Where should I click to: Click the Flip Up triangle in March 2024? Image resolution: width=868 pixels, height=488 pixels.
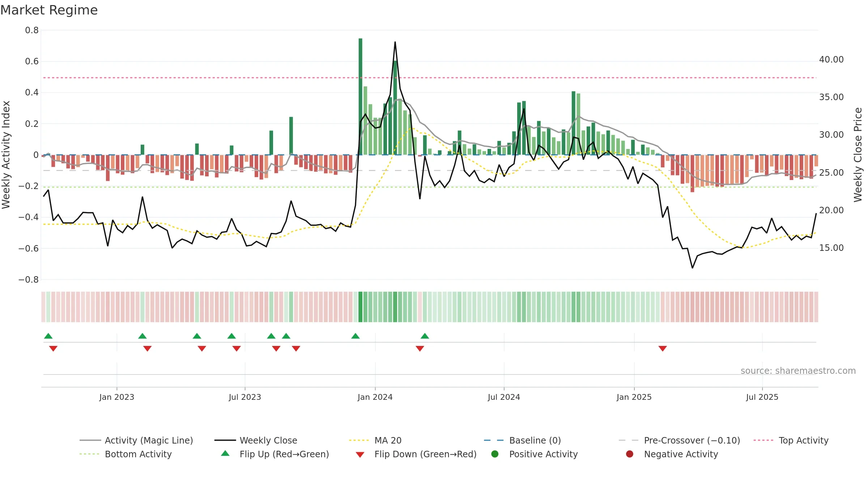click(x=425, y=336)
